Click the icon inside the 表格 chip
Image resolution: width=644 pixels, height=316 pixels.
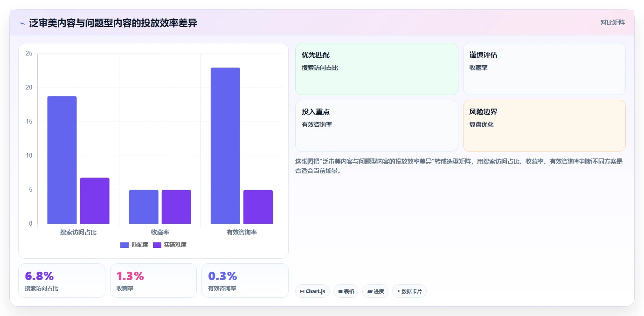coord(340,291)
